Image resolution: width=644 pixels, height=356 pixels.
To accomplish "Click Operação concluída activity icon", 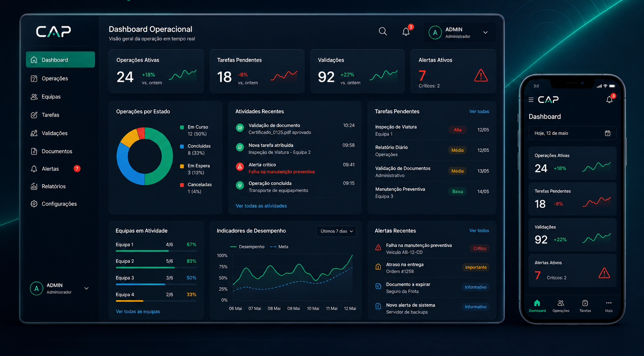I will click(240, 185).
